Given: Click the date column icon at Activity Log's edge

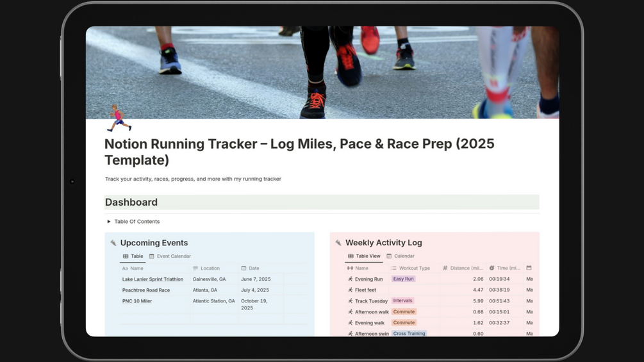Looking at the screenshot, I should coord(529,268).
